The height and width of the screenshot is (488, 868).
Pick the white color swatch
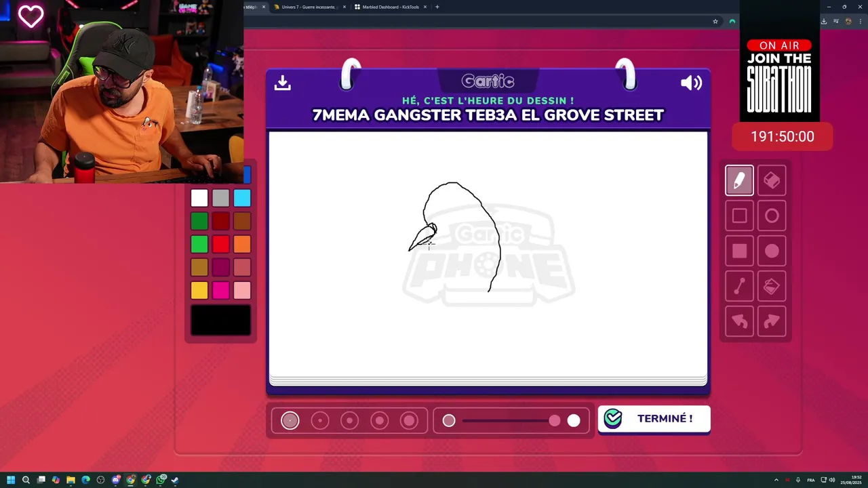[x=199, y=198]
